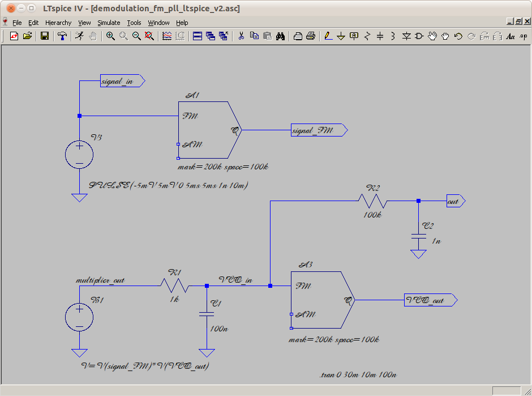The height and width of the screenshot is (396, 532).
Task: Open the File menu
Action: click(17, 23)
